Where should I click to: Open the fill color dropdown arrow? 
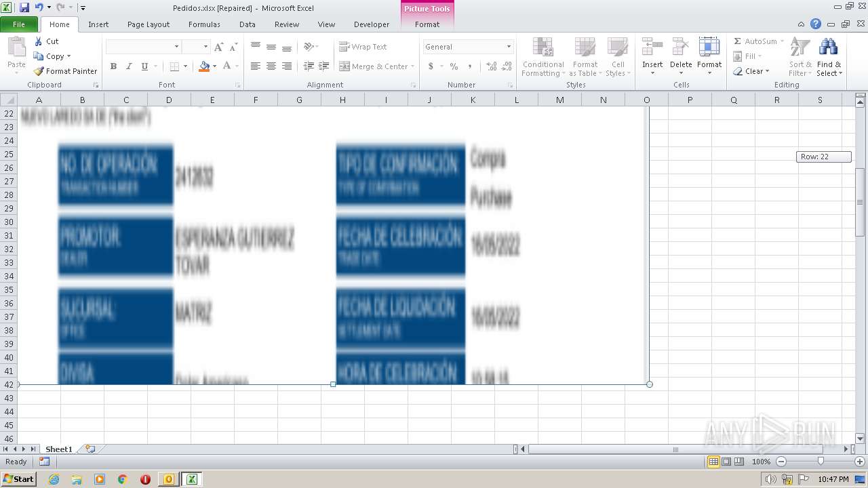(215, 66)
